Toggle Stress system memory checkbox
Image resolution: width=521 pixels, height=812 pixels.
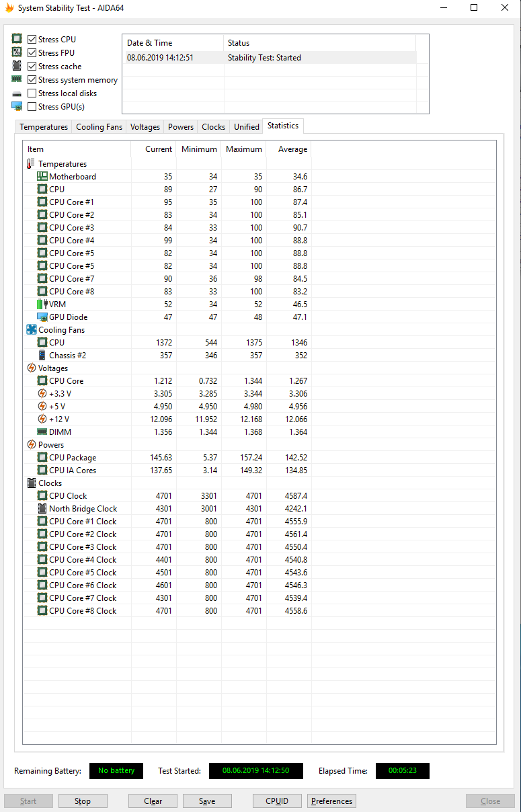[32, 80]
